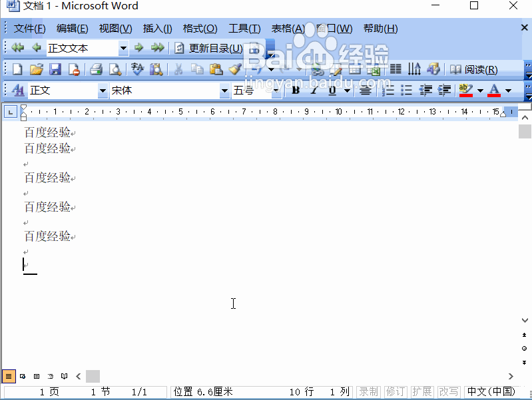Activate the Format Painter brush
Screen dimensions: 532x400
235,69
